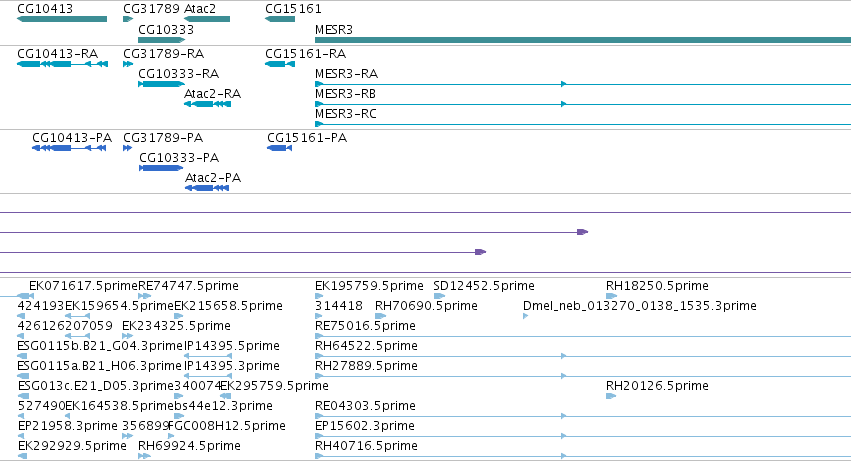Viewport: 851px width, 461px height.
Task: Select the CG10333 gene bar
Action: pos(162,40)
